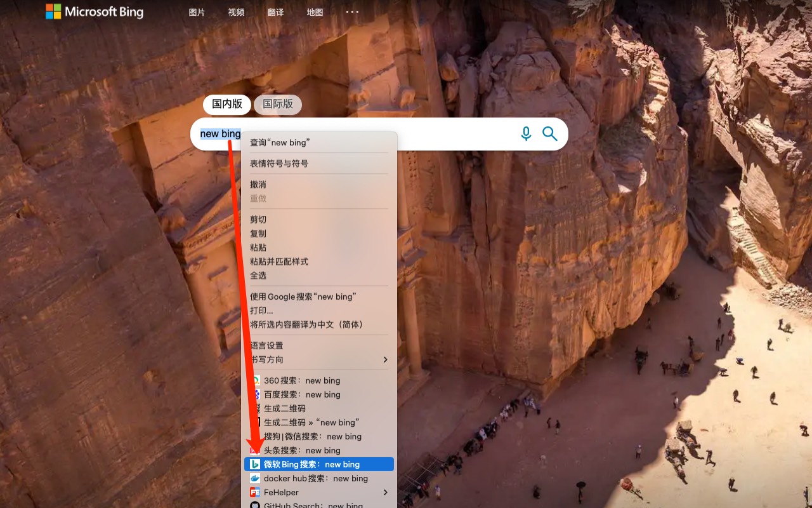This screenshot has width=812, height=508.
Task: Expand the 书写方向 submenu arrow
Action: (x=385, y=359)
